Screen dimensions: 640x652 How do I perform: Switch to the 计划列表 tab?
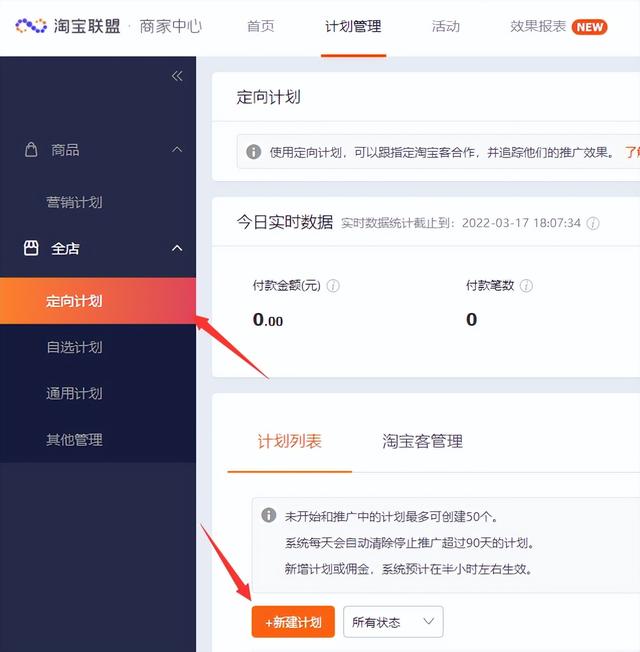click(289, 441)
